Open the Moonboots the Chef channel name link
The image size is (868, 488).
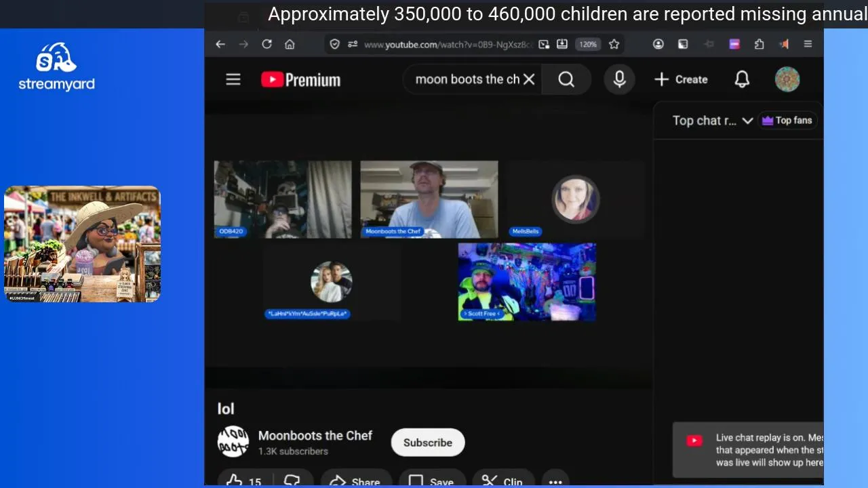pos(315,435)
